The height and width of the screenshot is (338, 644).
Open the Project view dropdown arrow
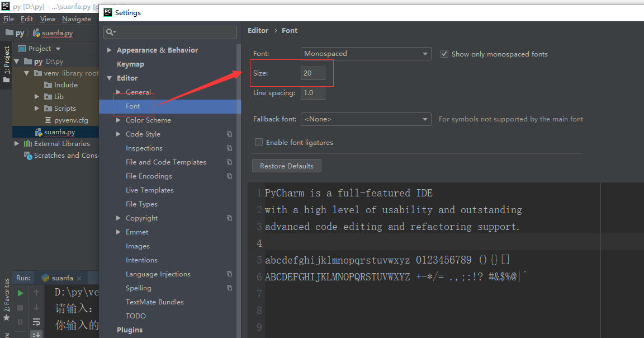coord(58,49)
